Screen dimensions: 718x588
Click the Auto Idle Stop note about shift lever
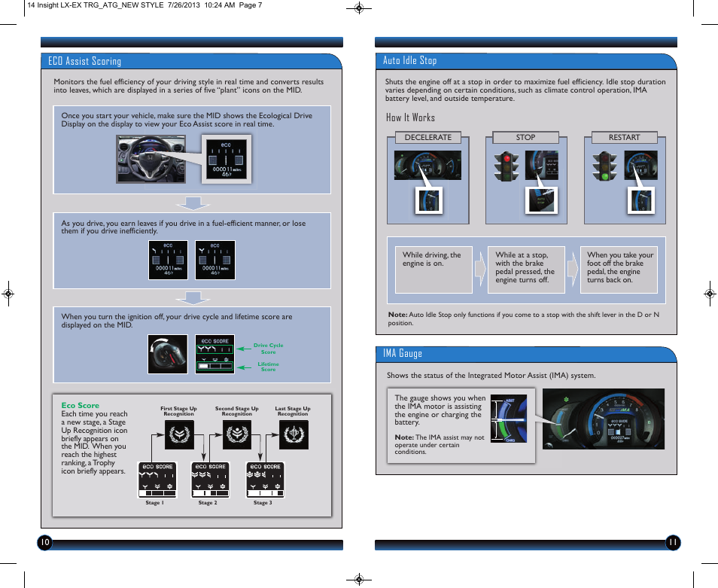coord(523,318)
